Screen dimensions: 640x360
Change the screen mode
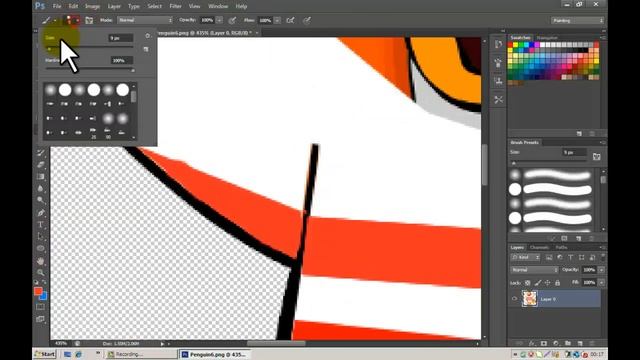40,319
